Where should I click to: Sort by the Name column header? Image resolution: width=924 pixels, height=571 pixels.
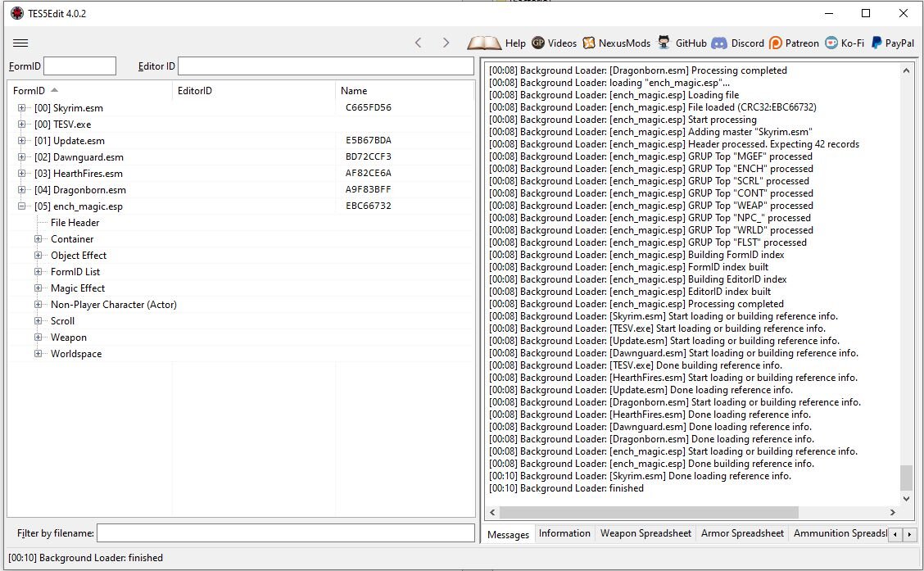point(405,91)
